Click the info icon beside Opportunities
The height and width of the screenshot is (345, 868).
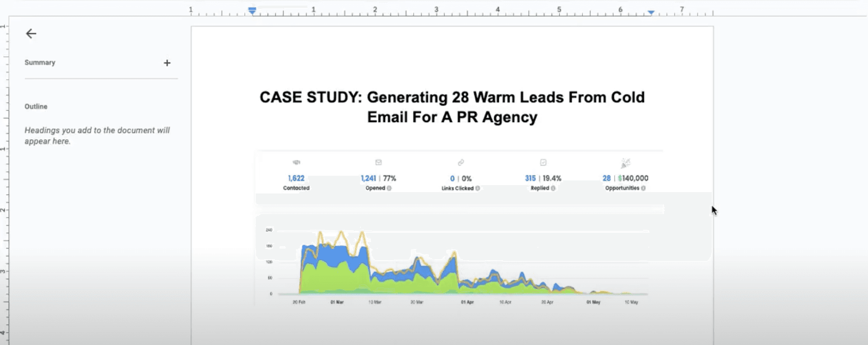pyautogui.click(x=644, y=188)
